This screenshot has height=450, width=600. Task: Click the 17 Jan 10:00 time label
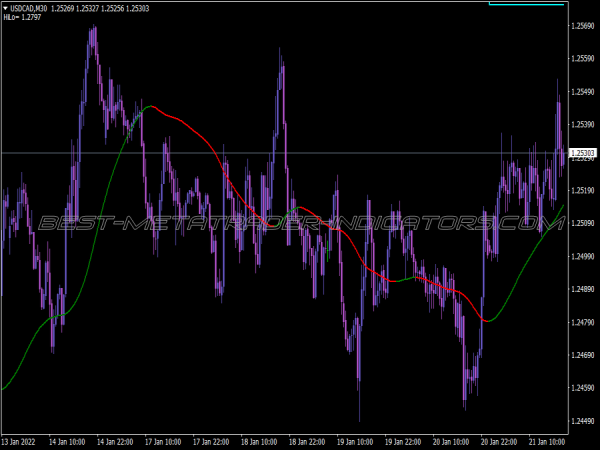[163, 442]
